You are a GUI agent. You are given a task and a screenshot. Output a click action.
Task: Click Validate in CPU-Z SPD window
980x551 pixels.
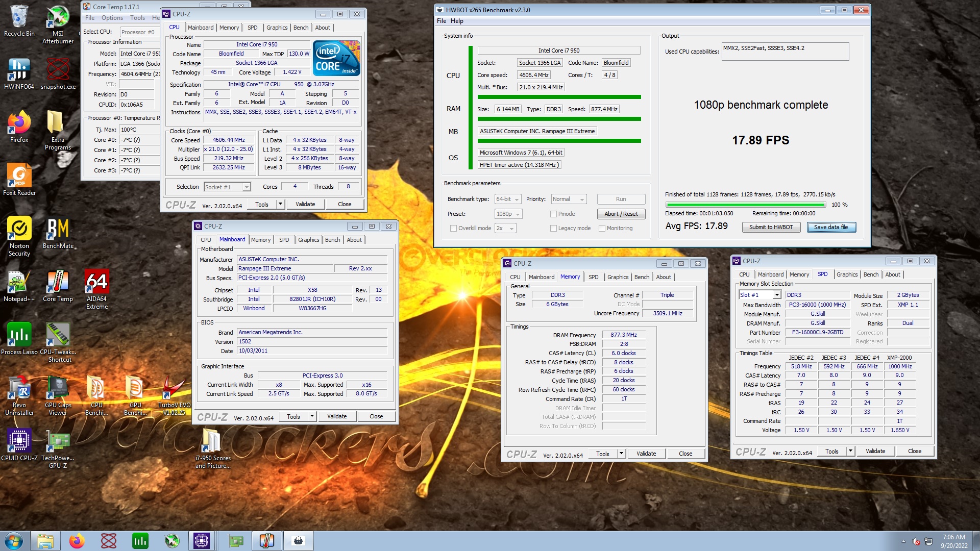click(x=875, y=451)
